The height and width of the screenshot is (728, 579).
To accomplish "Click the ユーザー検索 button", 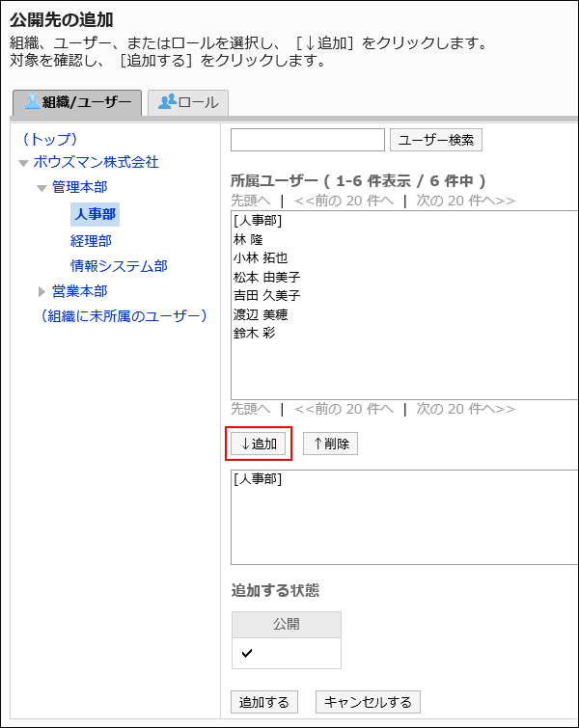I will click(x=436, y=140).
